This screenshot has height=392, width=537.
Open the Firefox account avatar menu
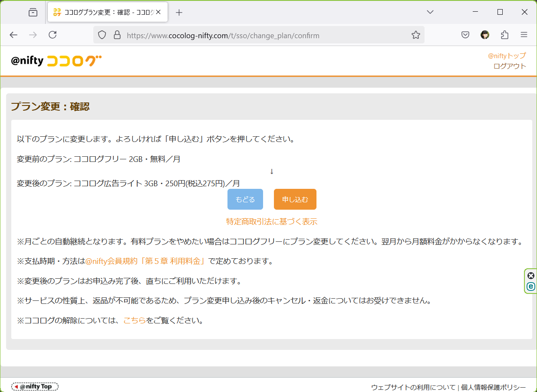point(485,35)
